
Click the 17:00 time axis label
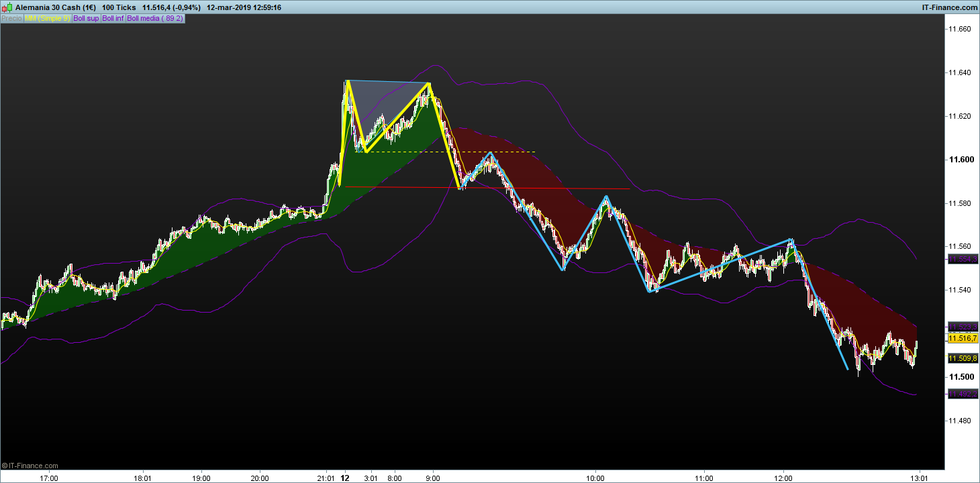49,478
